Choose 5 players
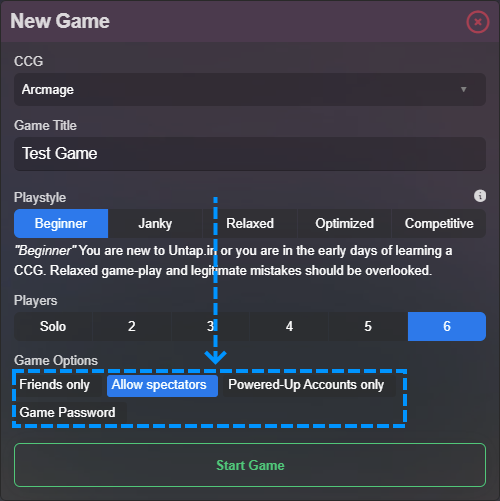Viewport: 500px width, 501px height. click(368, 326)
